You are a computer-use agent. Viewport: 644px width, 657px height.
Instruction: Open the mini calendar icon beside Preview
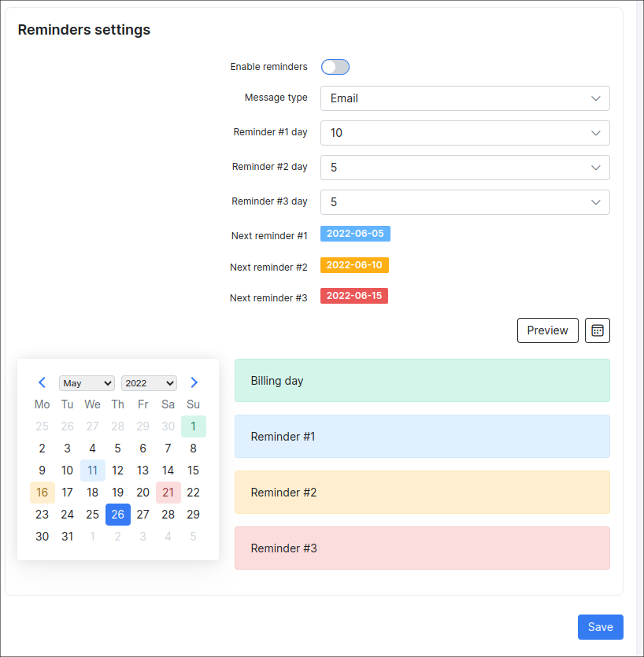tap(598, 330)
